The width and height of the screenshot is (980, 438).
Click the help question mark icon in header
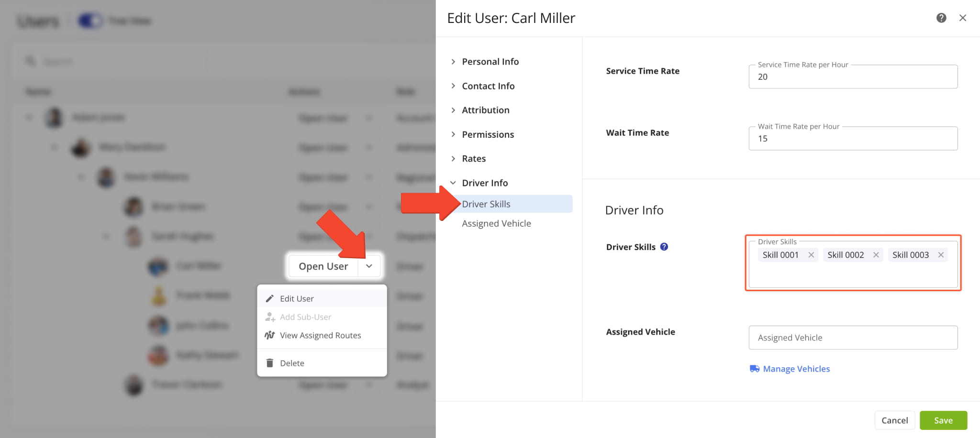[941, 18]
